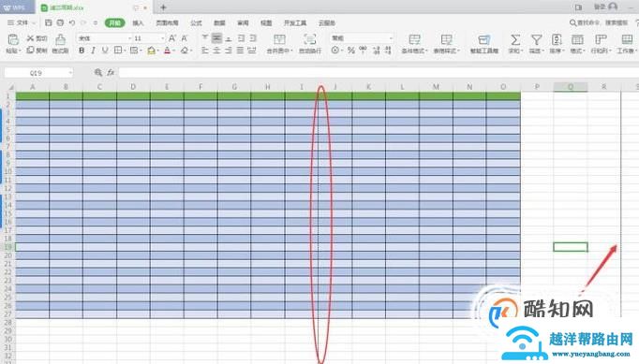Screen dimensions: 639x364
Task: Click the fx insert function icon
Action: coord(111,72)
